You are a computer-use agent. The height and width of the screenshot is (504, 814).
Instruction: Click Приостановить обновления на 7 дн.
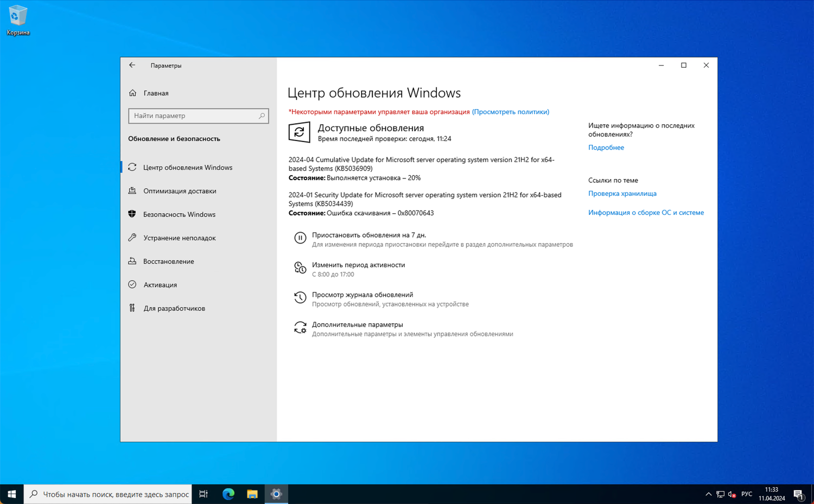[x=369, y=235]
